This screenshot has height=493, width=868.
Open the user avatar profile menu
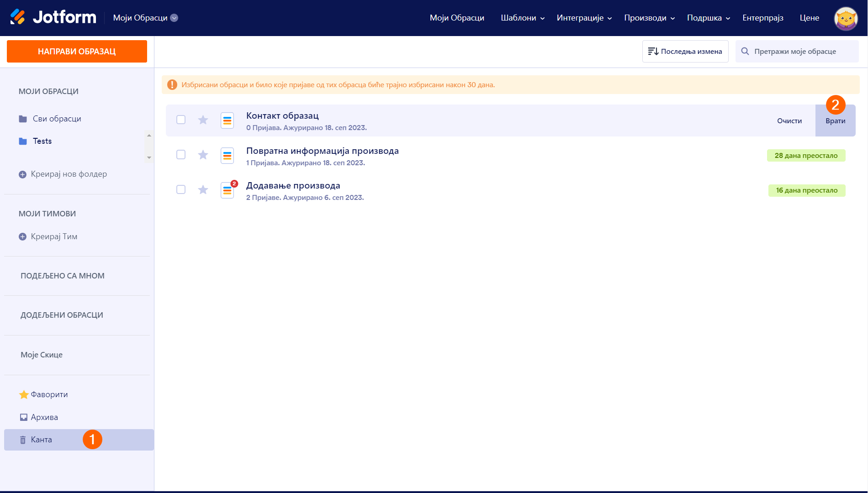click(846, 18)
